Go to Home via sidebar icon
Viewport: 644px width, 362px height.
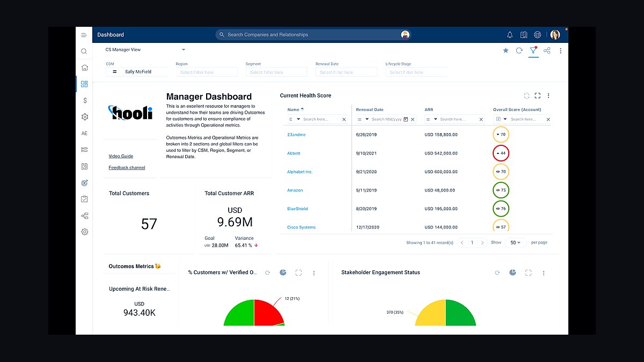click(84, 68)
